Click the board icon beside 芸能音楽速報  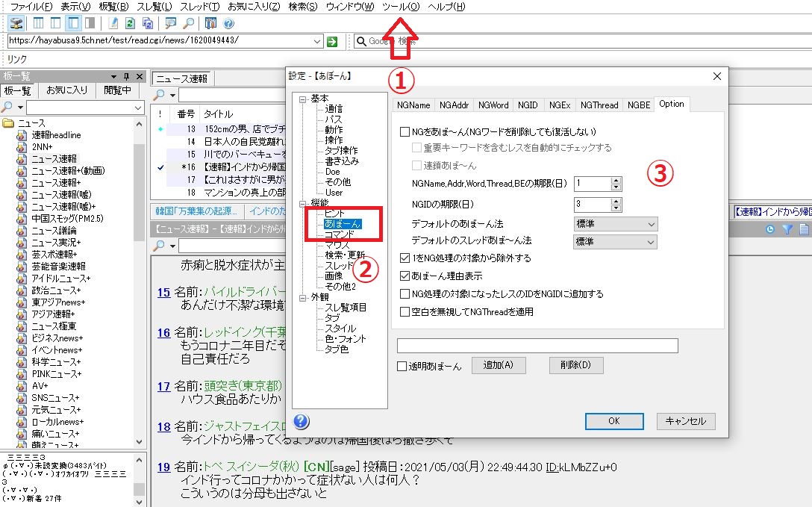[x=22, y=266]
